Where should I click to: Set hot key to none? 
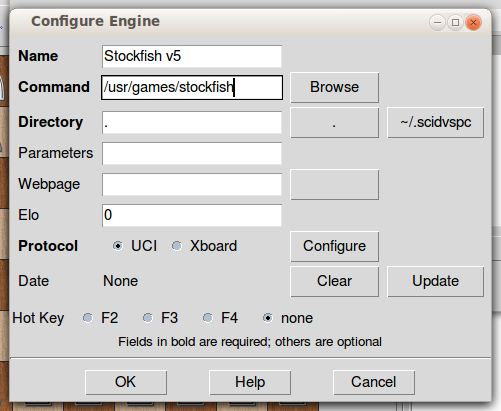(268, 318)
